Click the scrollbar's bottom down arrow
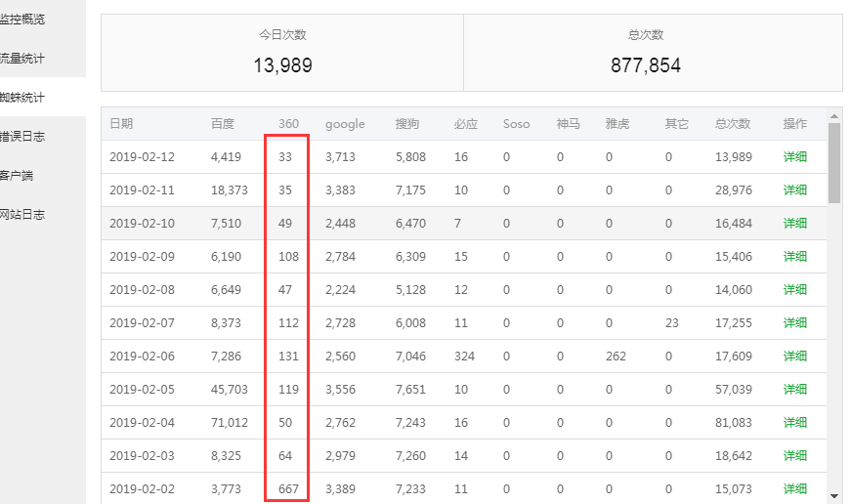The height and width of the screenshot is (504, 850). click(x=834, y=495)
